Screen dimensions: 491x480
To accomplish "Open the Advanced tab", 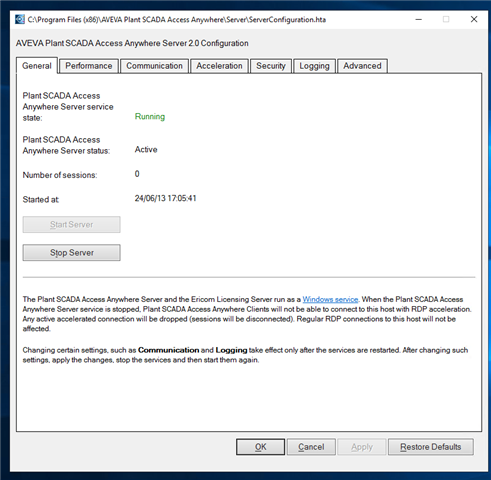I will point(362,66).
